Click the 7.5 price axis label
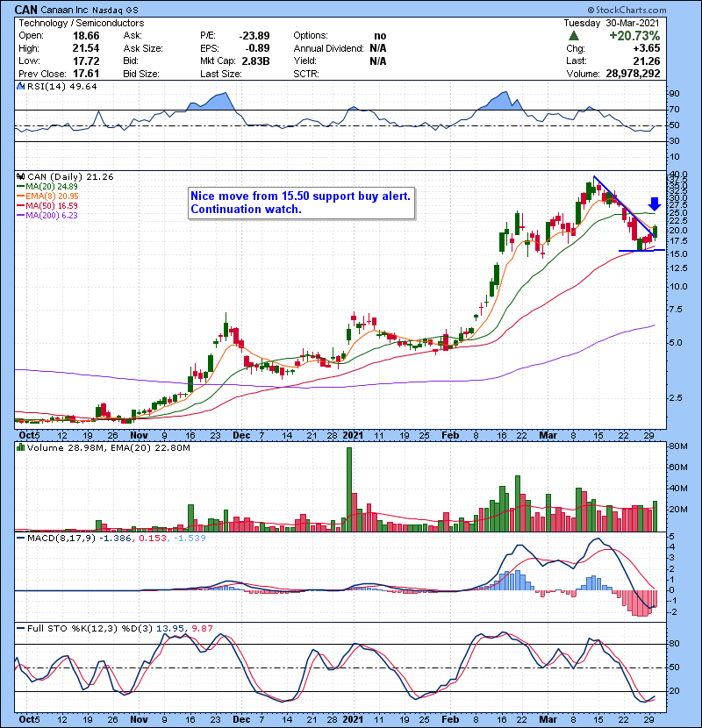The height and width of the screenshot is (728, 702). (676, 310)
